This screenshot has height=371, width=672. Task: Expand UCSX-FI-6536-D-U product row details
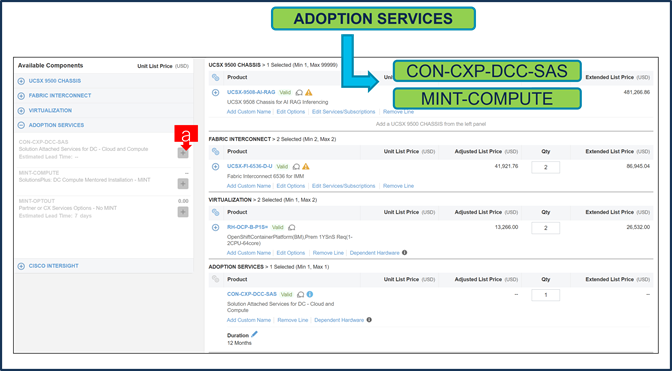pos(216,167)
